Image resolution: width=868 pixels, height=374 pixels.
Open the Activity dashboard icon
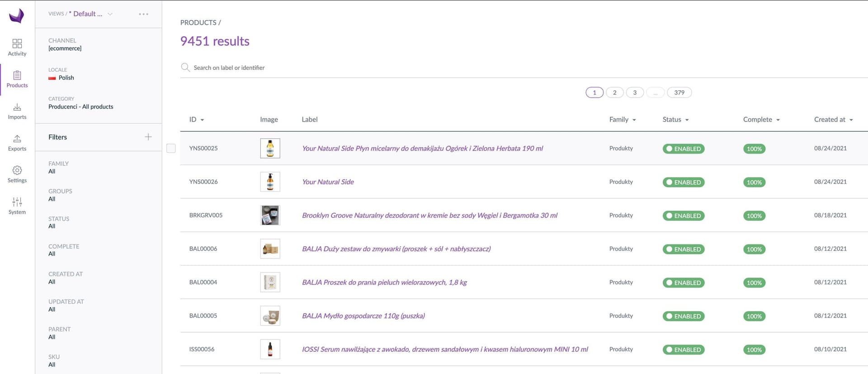click(x=17, y=47)
